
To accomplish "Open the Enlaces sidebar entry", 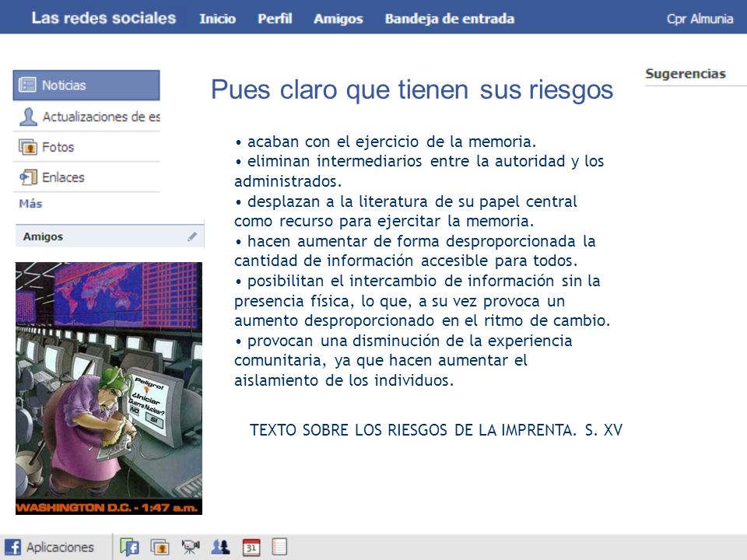I will click(86, 177).
